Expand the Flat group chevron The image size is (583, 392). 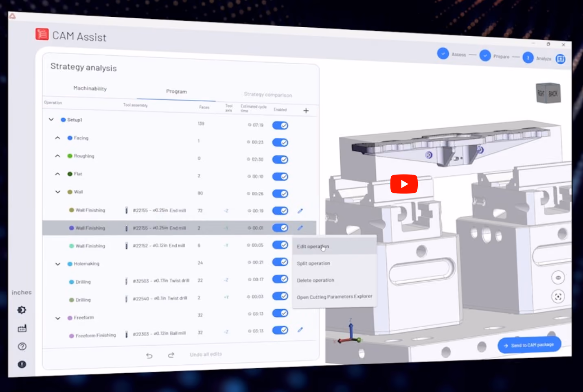(57, 174)
